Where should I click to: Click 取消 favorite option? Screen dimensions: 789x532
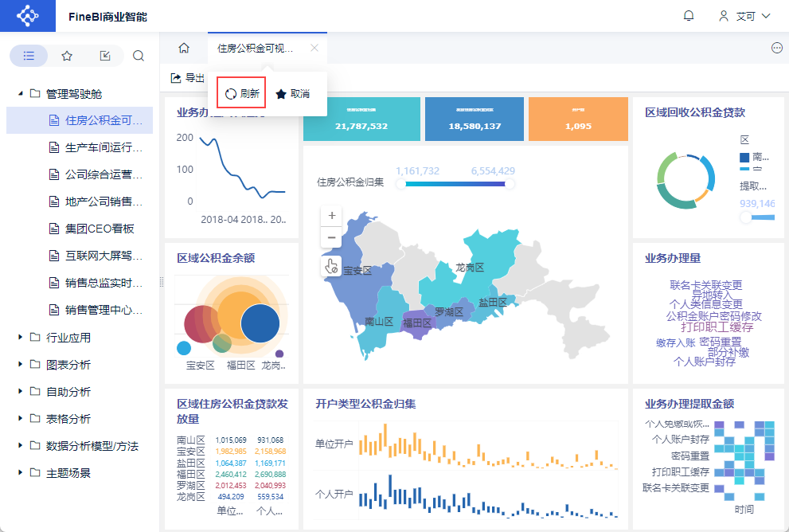click(x=293, y=94)
